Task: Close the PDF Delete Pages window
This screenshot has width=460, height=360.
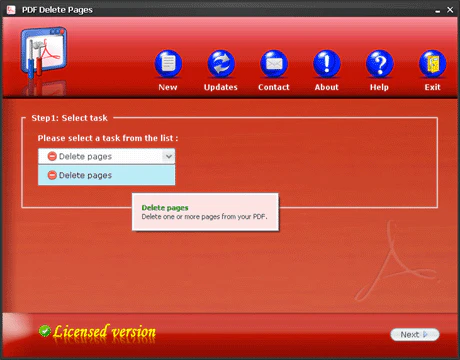Action: pyautogui.click(x=450, y=10)
